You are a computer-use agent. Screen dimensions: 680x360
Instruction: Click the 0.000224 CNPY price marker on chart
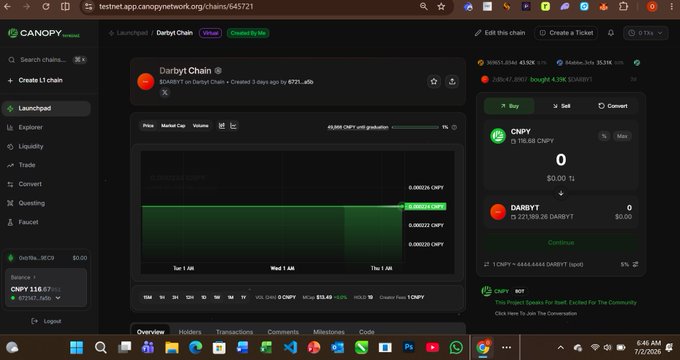tap(425, 206)
